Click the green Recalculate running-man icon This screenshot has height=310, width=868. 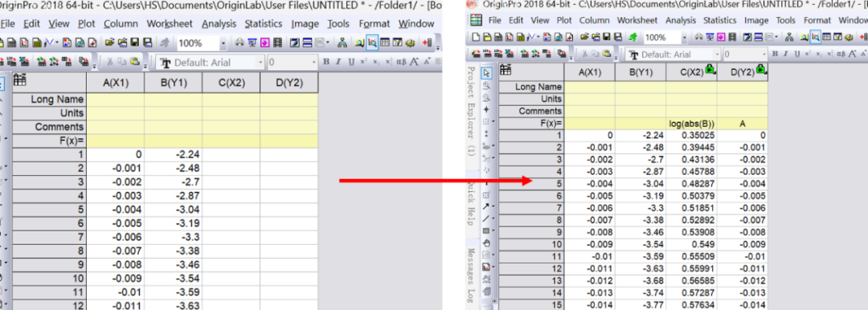click(x=633, y=37)
